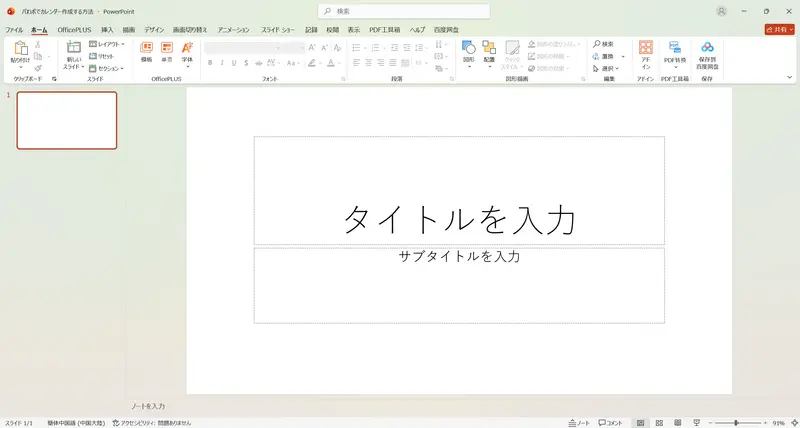Open the 百度网盘 tab
The image size is (800, 428).
(x=446, y=30)
